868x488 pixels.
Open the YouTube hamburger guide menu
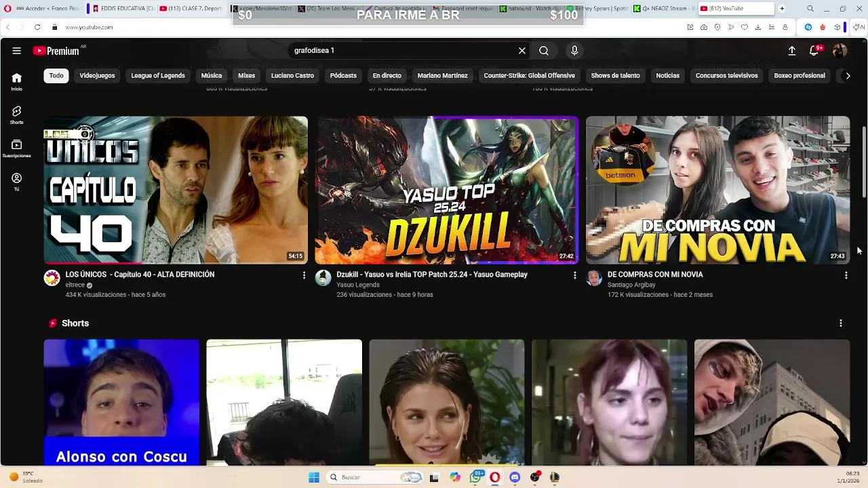[16, 51]
